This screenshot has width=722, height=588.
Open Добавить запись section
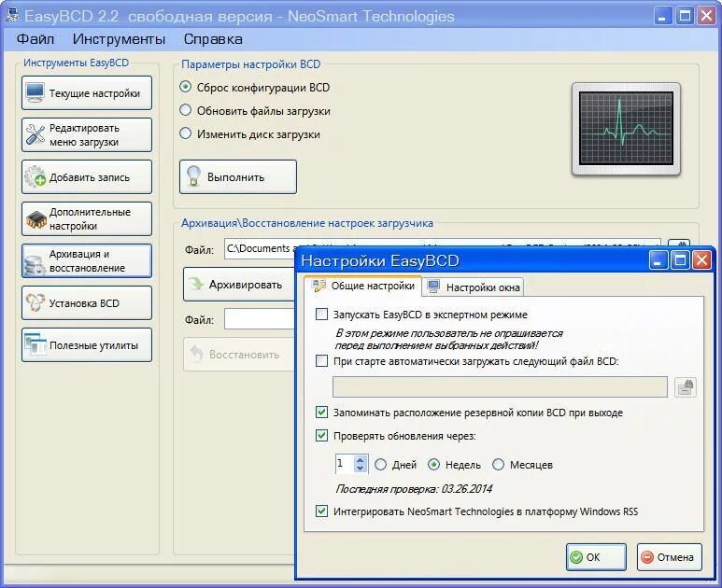click(x=87, y=177)
